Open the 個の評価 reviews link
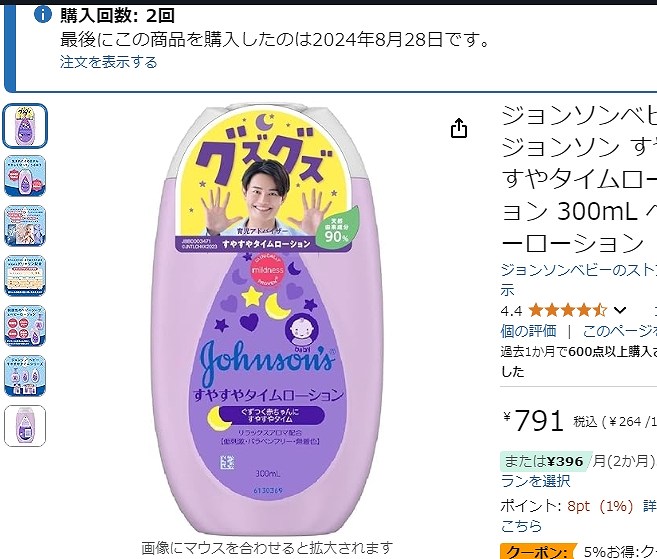Viewport: 657px width, 559px height. pyautogui.click(x=528, y=331)
